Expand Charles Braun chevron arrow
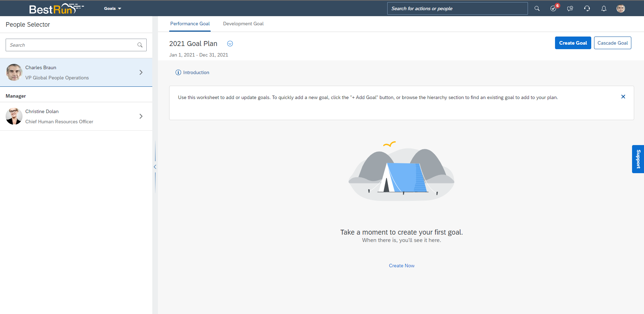 (x=141, y=72)
